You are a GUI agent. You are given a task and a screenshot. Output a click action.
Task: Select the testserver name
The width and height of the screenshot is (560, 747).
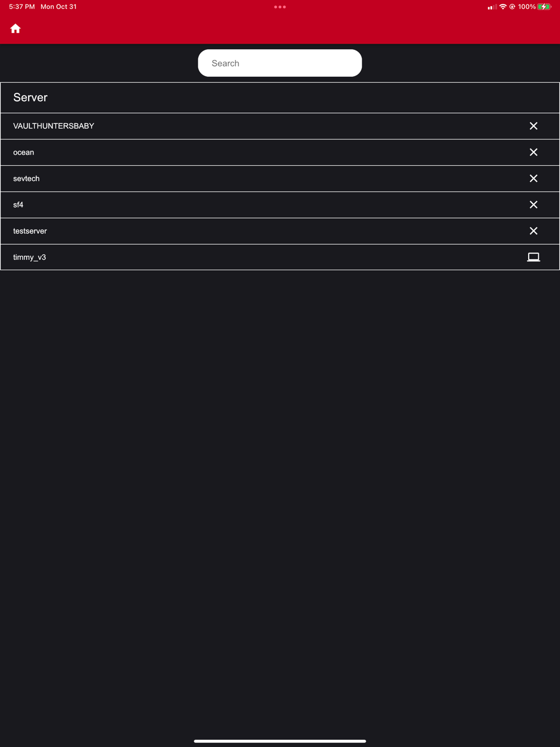30,231
